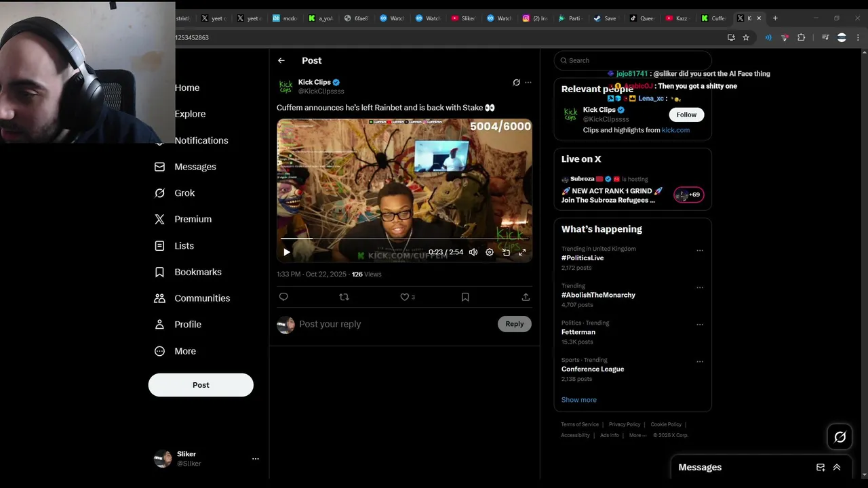Go back using the Post arrow
868x488 pixels.
[281, 60]
